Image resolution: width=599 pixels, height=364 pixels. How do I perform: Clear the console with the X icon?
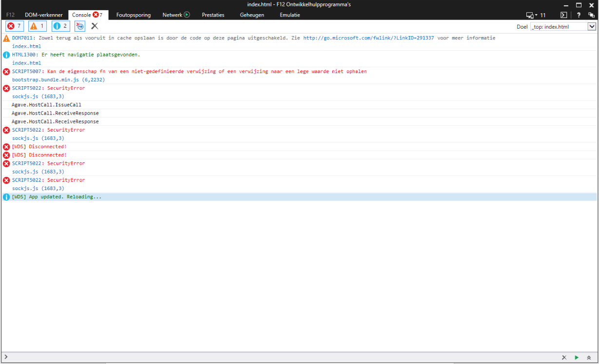(x=95, y=26)
